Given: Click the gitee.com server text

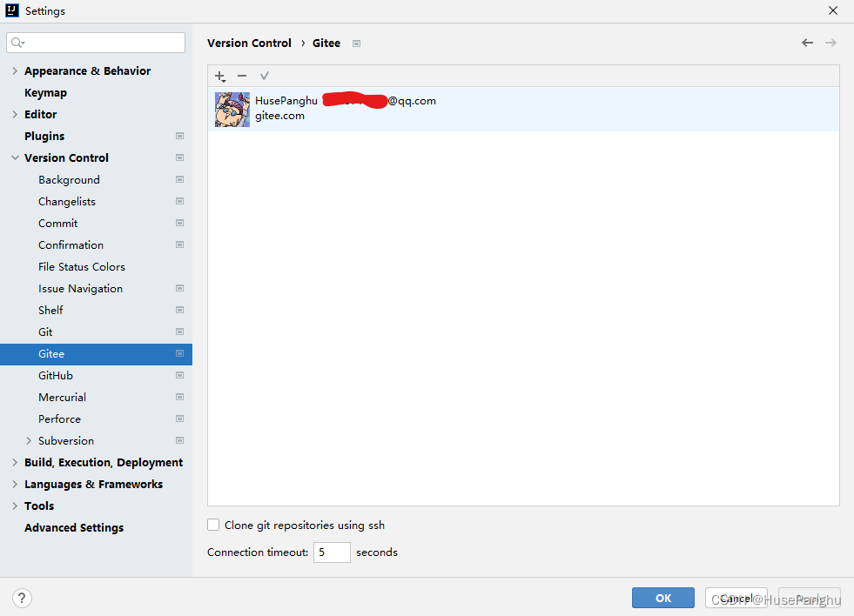Looking at the screenshot, I should (x=279, y=116).
